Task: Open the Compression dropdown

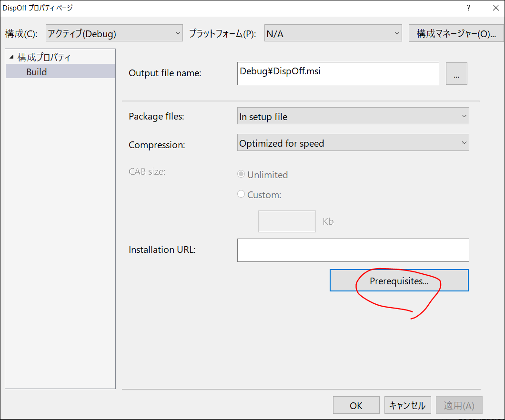Action: click(353, 142)
